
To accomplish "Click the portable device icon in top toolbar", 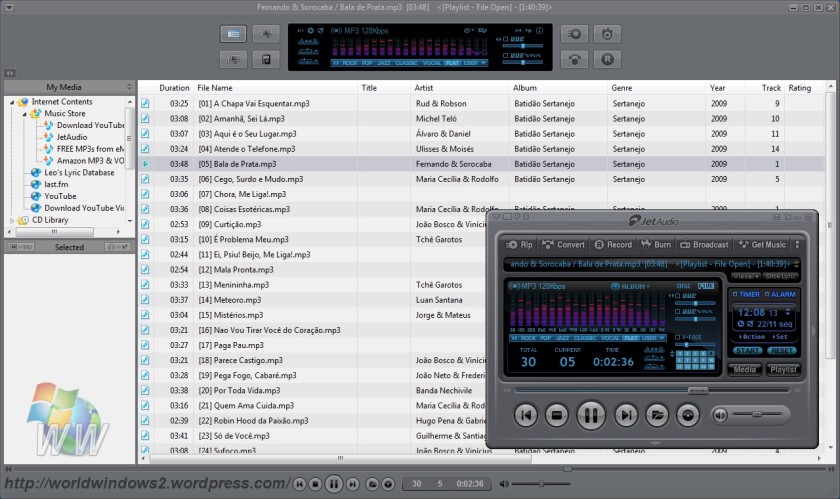I will [x=266, y=59].
